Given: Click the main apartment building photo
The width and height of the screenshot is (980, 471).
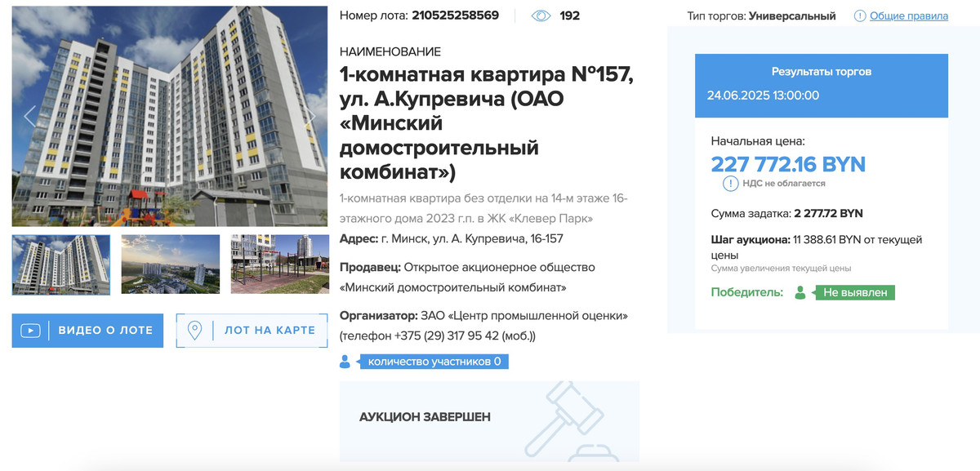Looking at the screenshot, I should tap(170, 116).
